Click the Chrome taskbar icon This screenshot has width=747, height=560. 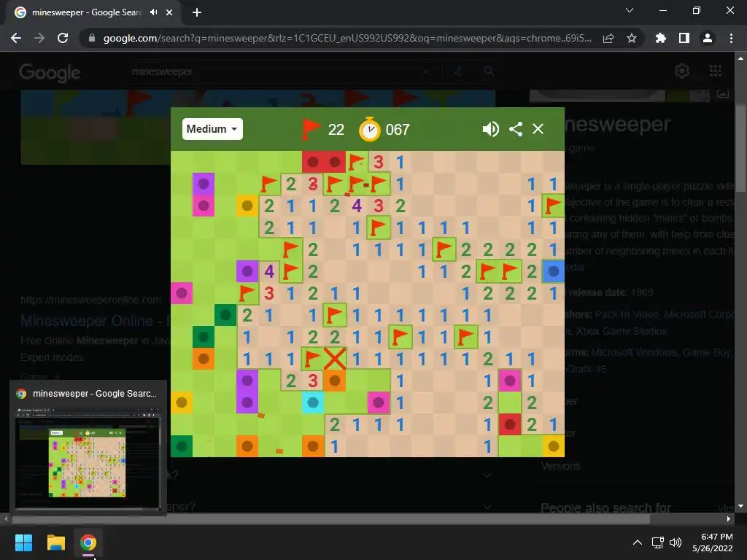point(88,542)
